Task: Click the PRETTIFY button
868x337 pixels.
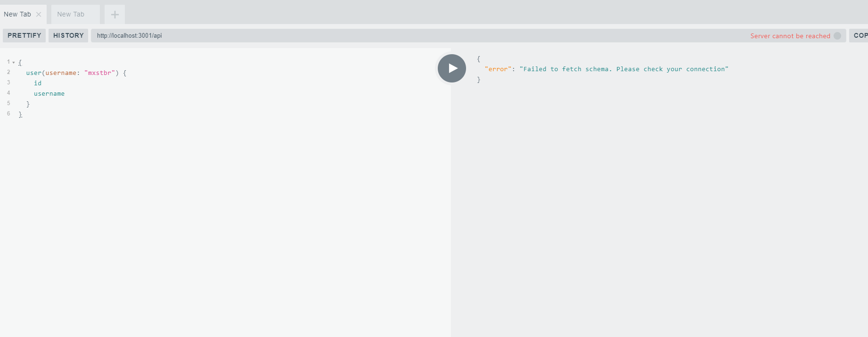Action: pos(24,35)
